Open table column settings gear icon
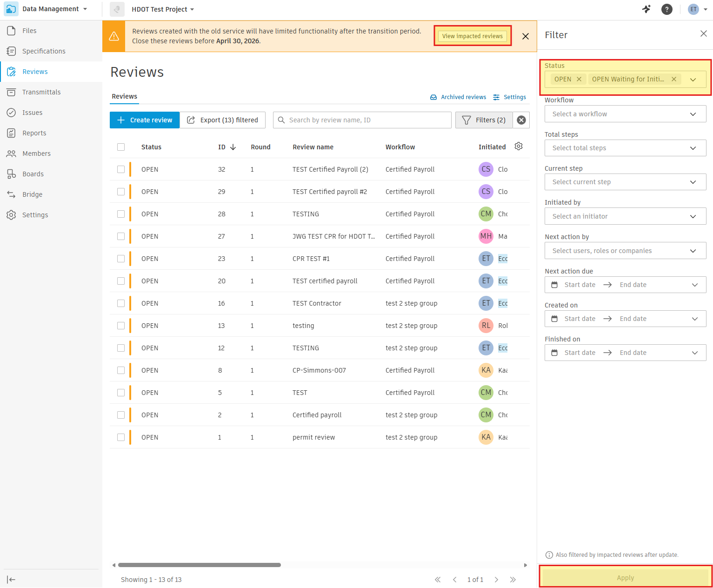Viewport: 713px width, 588px height. [519, 147]
